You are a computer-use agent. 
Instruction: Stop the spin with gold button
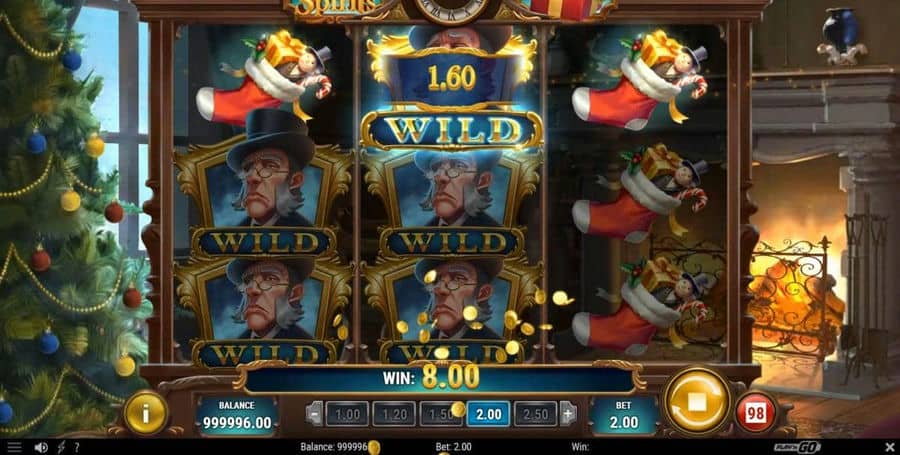point(696,402)
